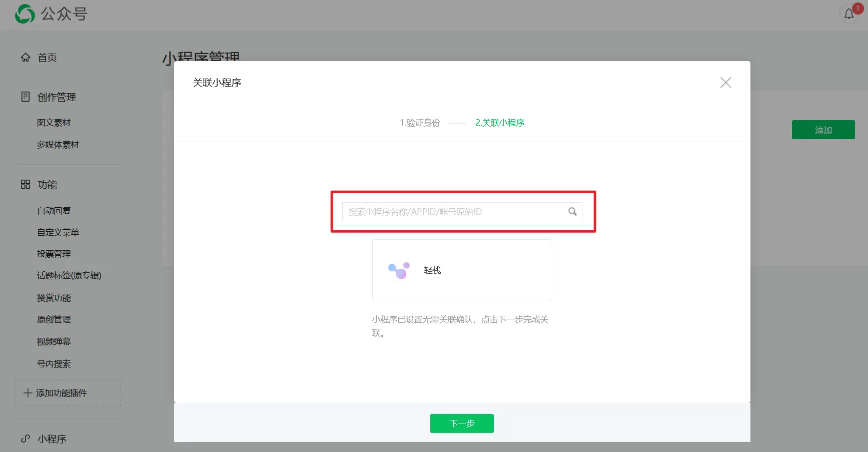This screenshot has width=868, height=452.
Task: Click the 创作管理 document icon
Action: 26,97
